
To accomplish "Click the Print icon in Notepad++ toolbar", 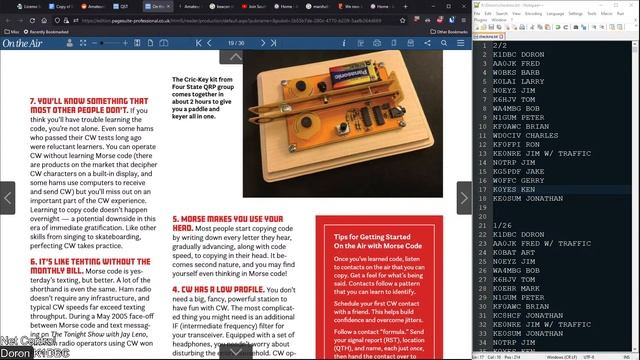I will pos(522,27).
